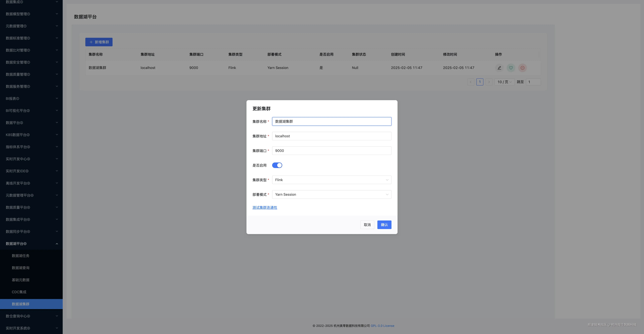Expand the 数据模型管理 sidebar menu
This screenshot has height=334, width=644.
(31, 14)
